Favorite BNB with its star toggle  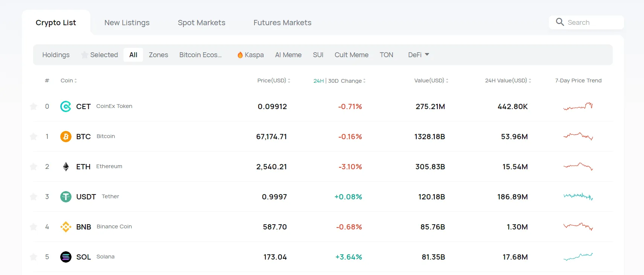tap(33, 227)
